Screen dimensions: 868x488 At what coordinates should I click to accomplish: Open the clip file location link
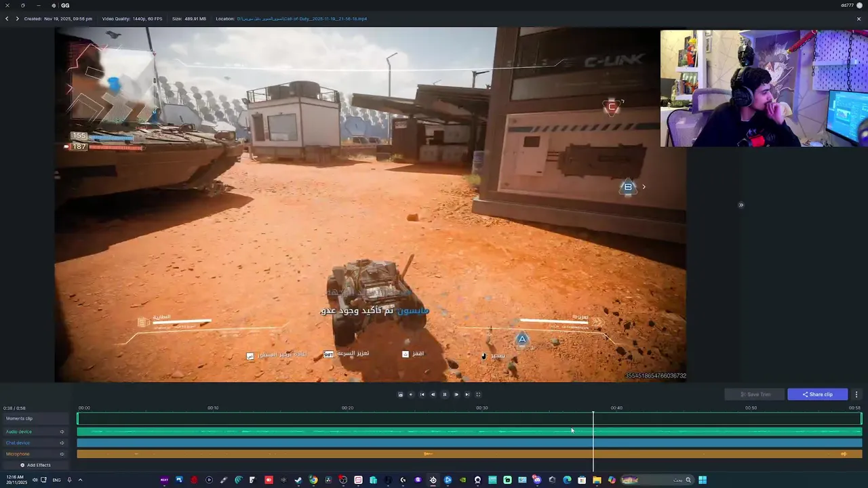click(302, 19)
